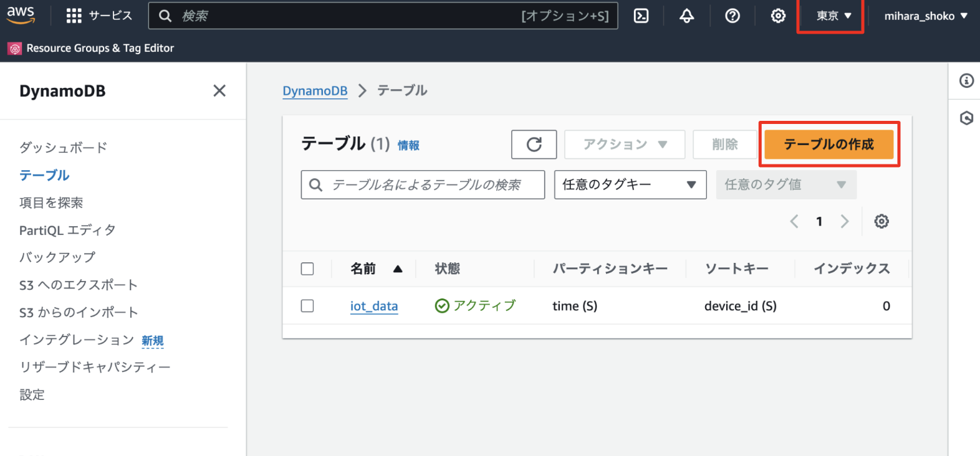This screenshot has height=456, width=980.
Task: Open table list preferences gear
Action: coord(881,221)
